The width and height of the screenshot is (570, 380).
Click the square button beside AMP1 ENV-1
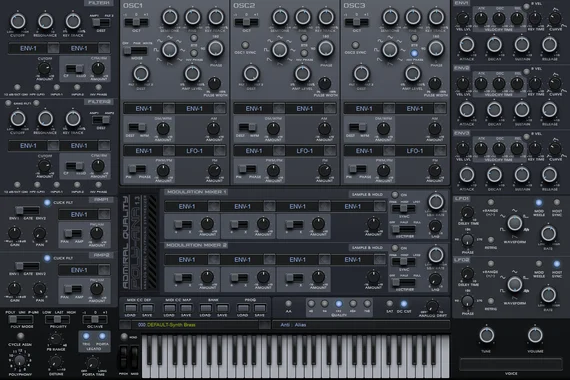pyautogui.click(x=104, y=215)
